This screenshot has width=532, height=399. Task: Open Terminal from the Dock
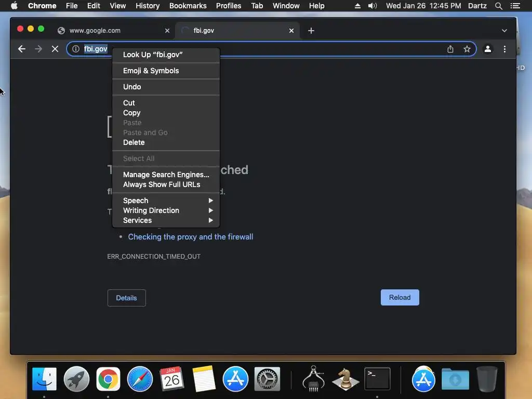377,379
